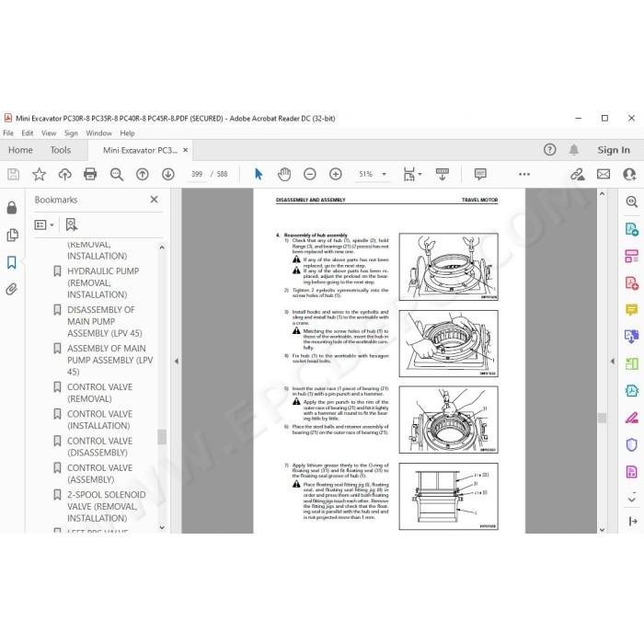Switch to the Tools tab
This screenshot has height=644, width=644.
click(x=61, y=150)
